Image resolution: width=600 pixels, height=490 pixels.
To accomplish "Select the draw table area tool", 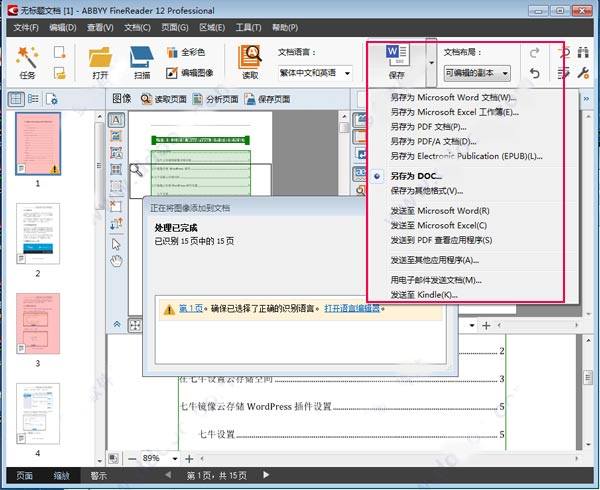I will point(116,169).
